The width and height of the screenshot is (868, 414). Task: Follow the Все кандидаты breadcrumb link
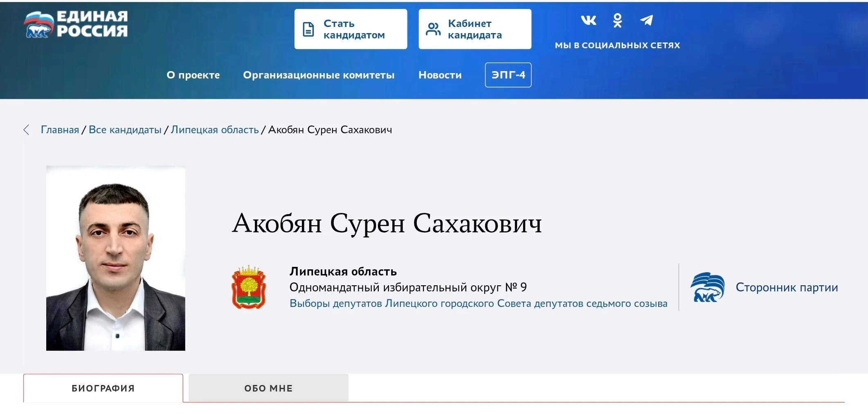(125, 130)
